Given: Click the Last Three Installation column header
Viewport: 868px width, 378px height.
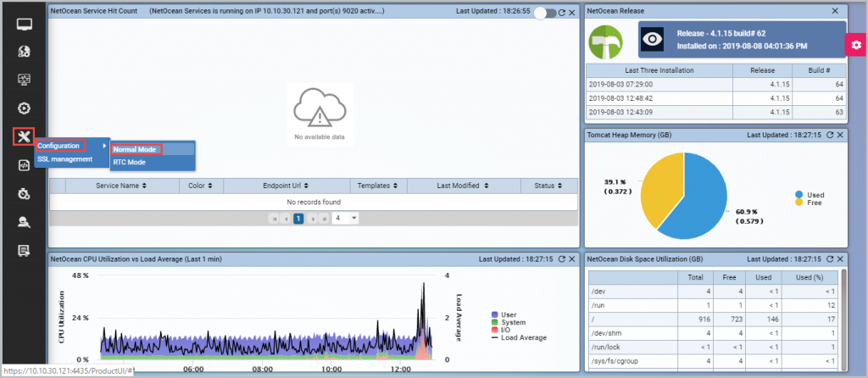Looking at the screenshot, I should (x=659, y=71).
